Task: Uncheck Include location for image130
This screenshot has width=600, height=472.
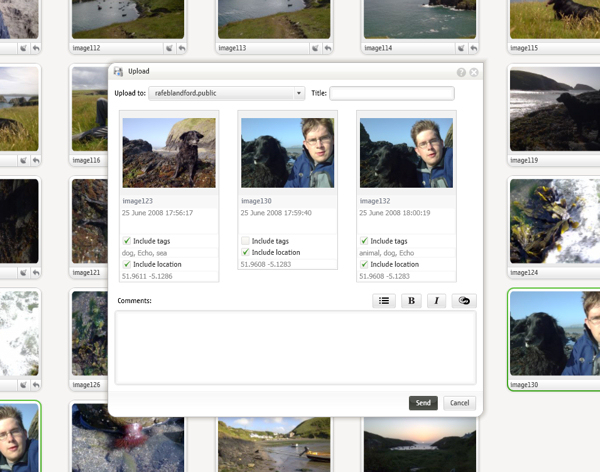Action: point(245,252)
